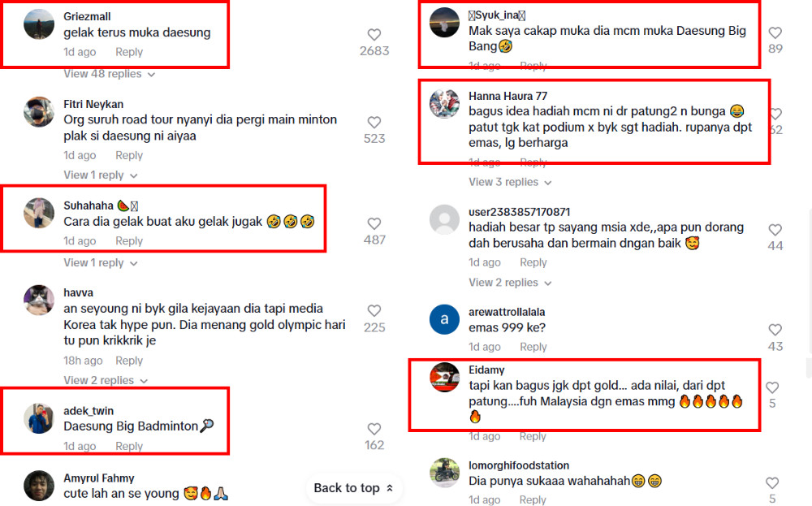Toggle the like on lomorghifoodstation's comment
The height and width of the screenshot is (506, 812).
772,482
